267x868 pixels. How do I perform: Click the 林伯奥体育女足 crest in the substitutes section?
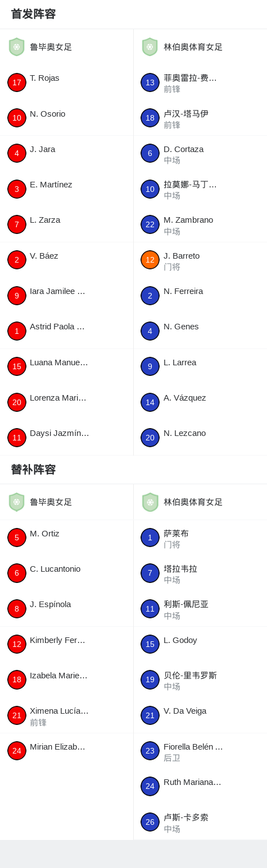coord(150,502)
